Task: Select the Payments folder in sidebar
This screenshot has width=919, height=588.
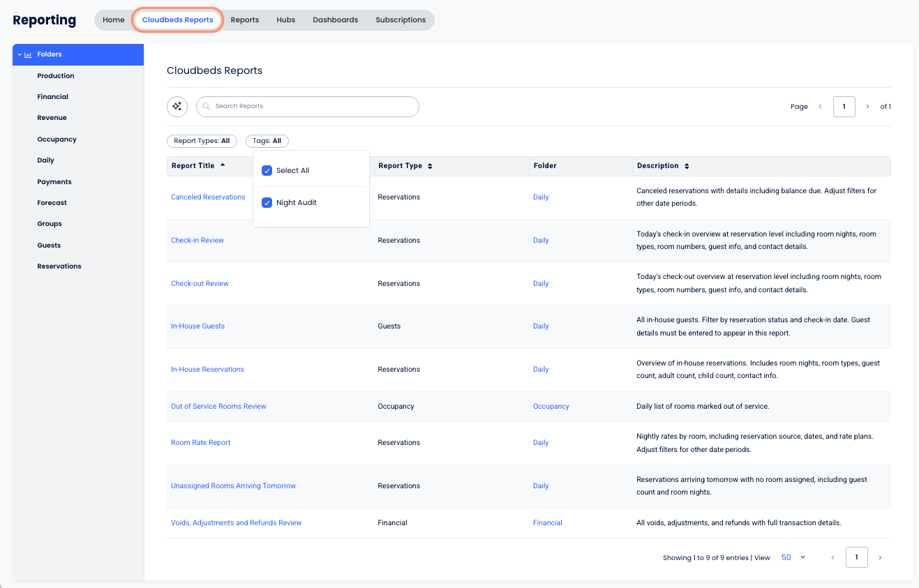Action: pos(54,181)
